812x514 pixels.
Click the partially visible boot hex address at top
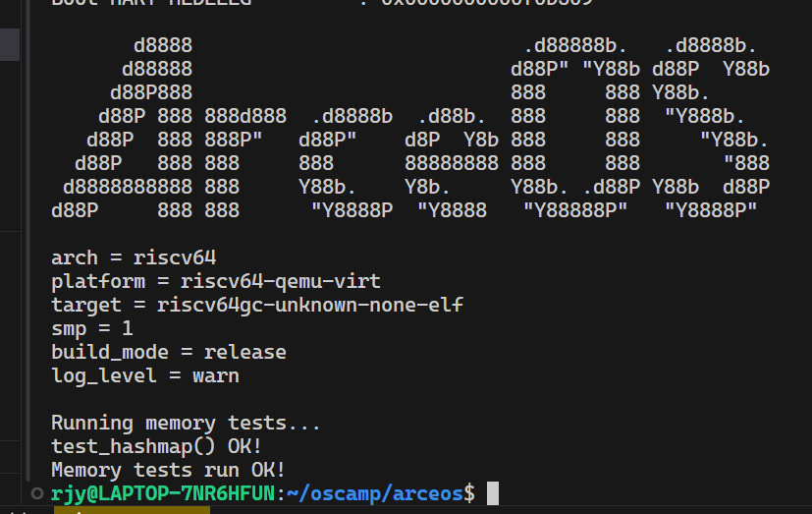[487, 3]
